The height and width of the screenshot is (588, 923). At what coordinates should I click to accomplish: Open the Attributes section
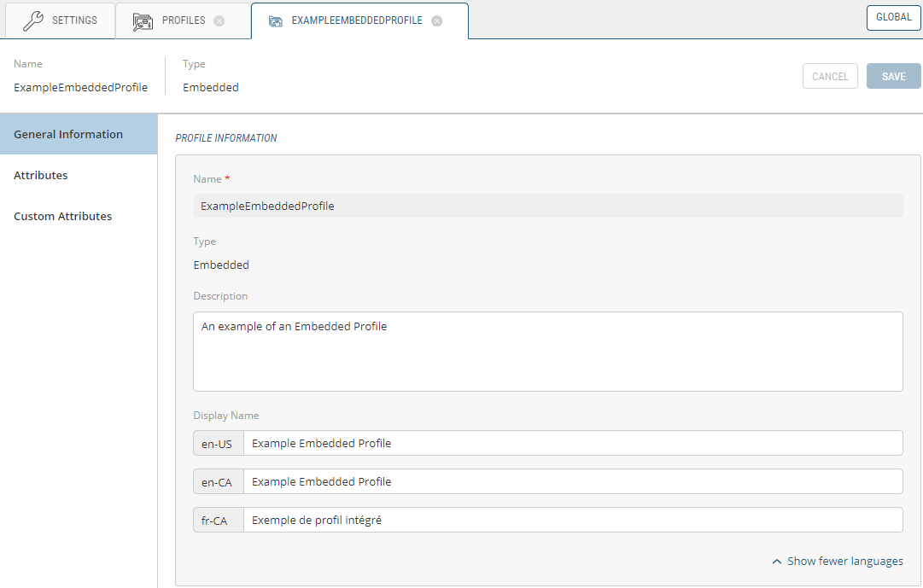tap(41, 176)
